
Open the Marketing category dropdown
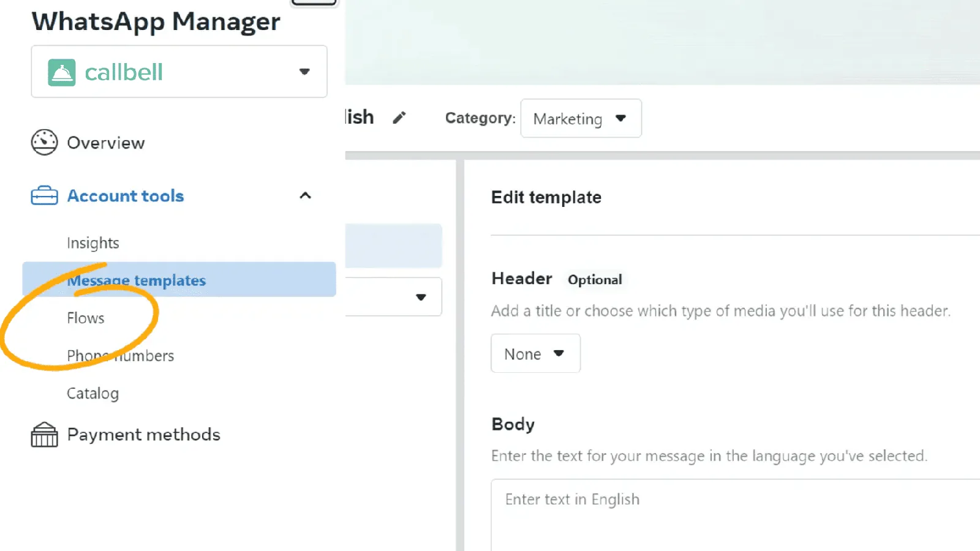(581, 118)
